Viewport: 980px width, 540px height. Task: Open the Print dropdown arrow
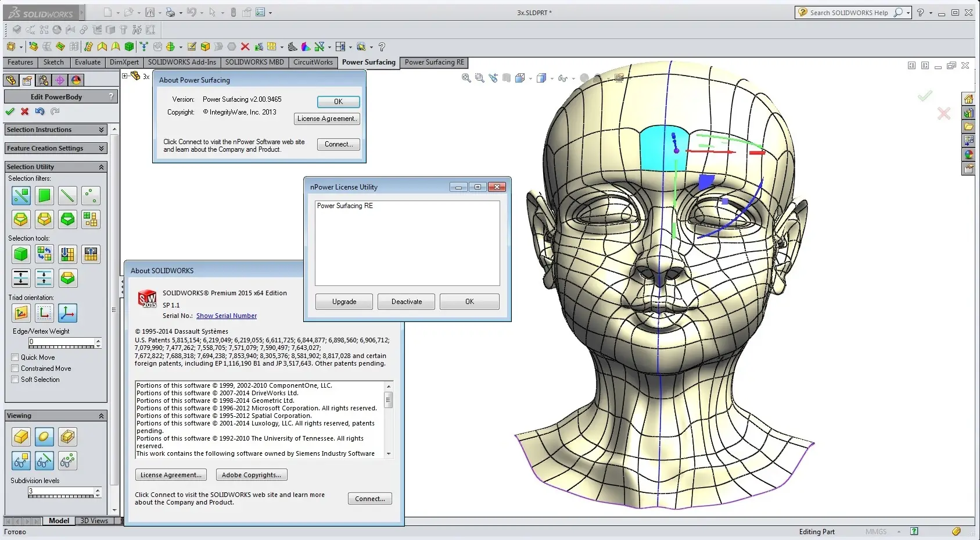click(x=181, y=13)
